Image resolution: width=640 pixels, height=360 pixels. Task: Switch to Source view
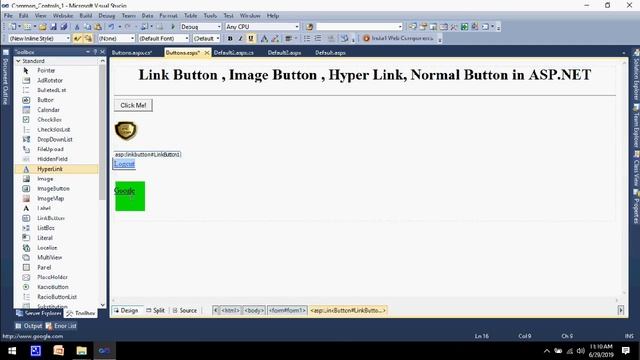pos(185,311)
